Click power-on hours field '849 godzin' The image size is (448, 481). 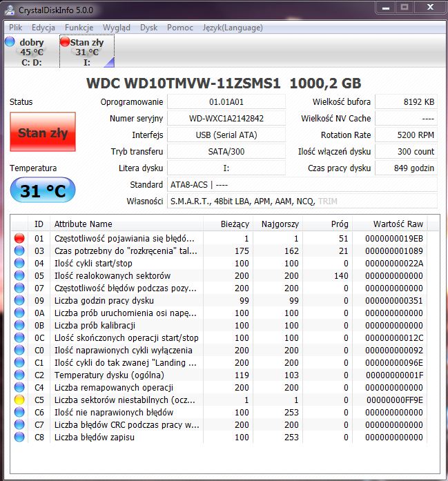tap(406, 168)
